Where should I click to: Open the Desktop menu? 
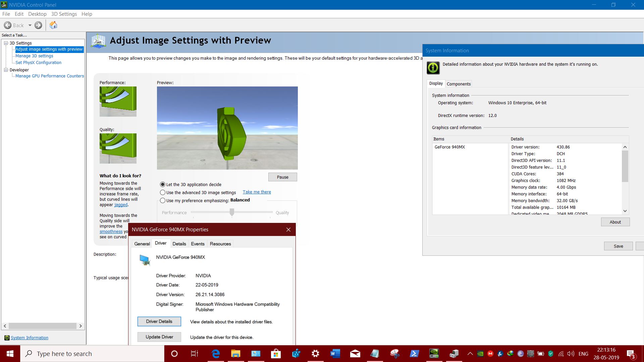click(37, 14)
